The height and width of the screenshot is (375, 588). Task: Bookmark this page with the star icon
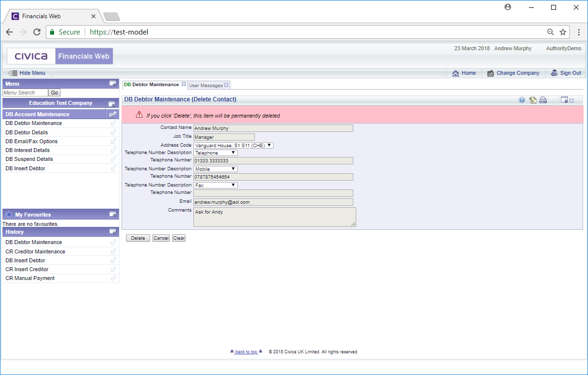click(562, 32)
